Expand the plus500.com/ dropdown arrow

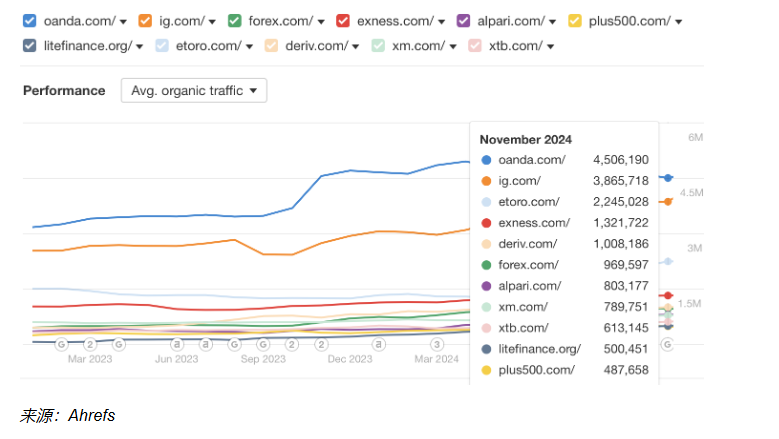tap(679, 21)
